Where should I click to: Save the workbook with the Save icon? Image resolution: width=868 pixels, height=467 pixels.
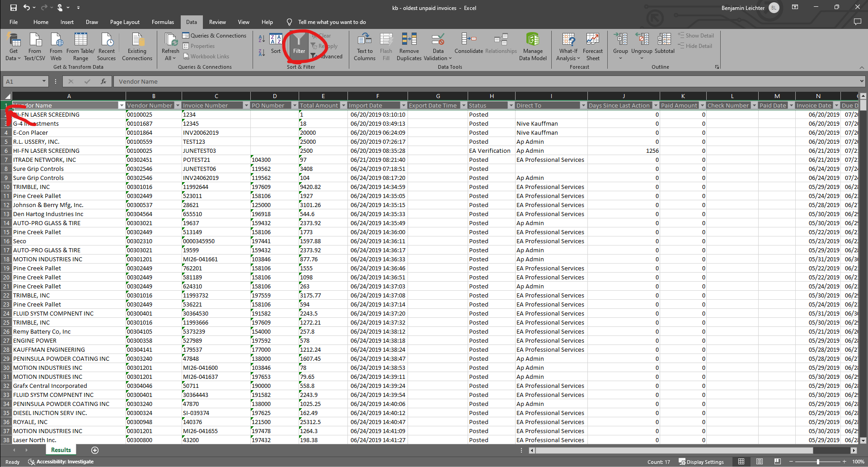click(x=14, y=8)
